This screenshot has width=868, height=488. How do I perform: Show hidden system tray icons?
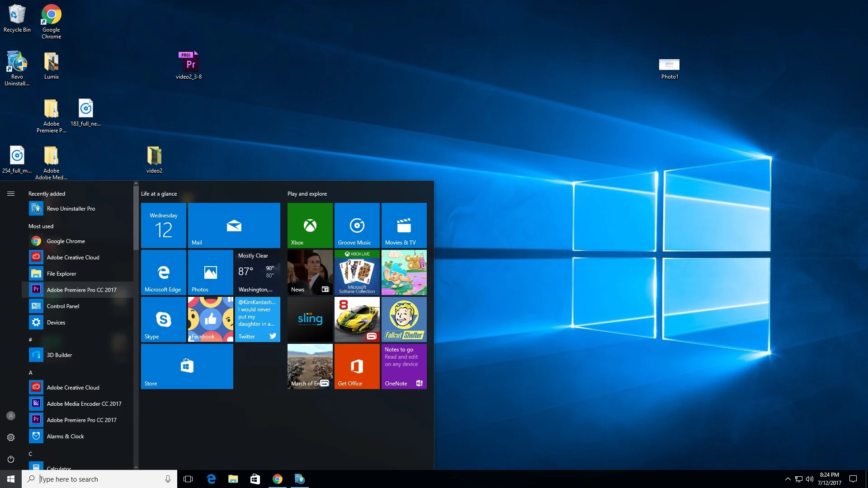click(x=788, y=479)
